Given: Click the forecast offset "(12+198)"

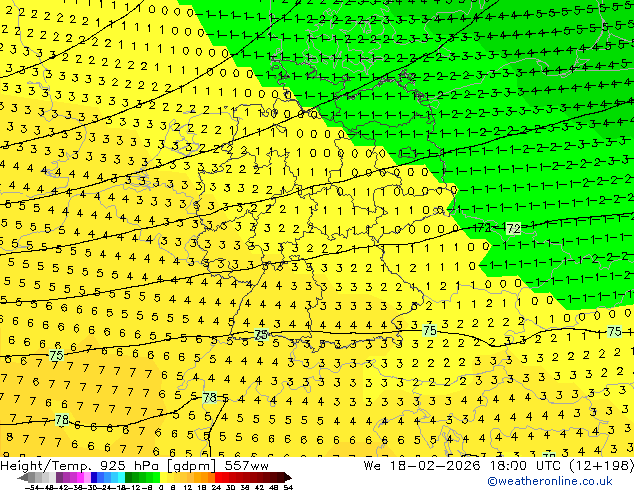Looking at the screenshot, I should coord(601,466).
